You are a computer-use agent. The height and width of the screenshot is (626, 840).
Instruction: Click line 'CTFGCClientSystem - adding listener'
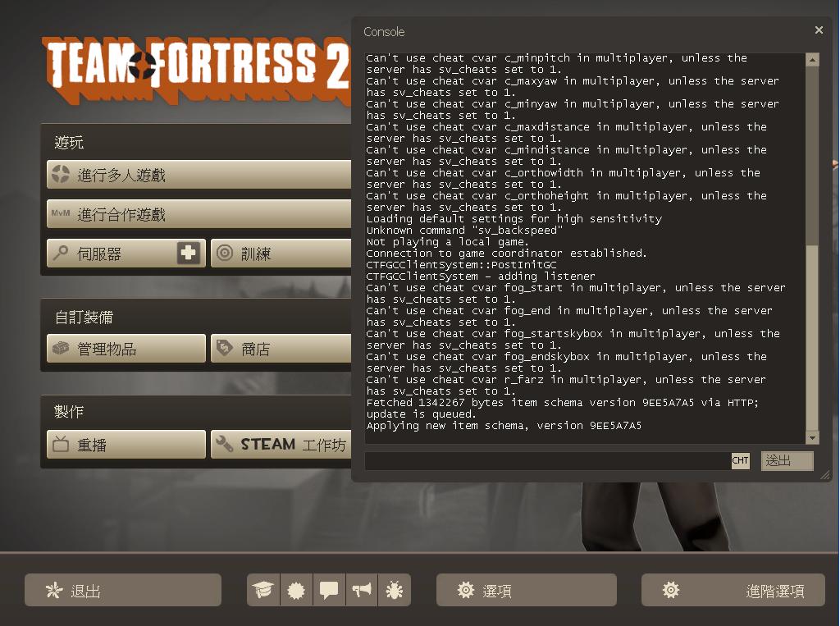[x=481, y=276]
